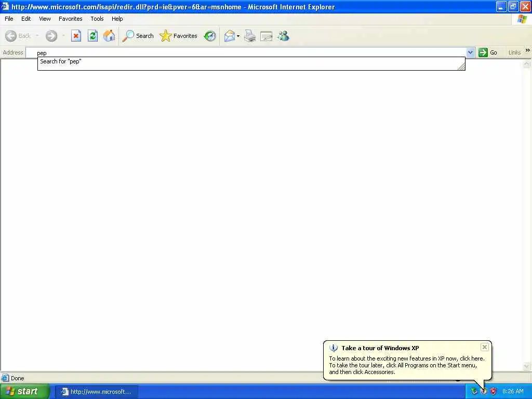Click the green Go button
This screenshot has height=399, width=532.
pos(488,52)
